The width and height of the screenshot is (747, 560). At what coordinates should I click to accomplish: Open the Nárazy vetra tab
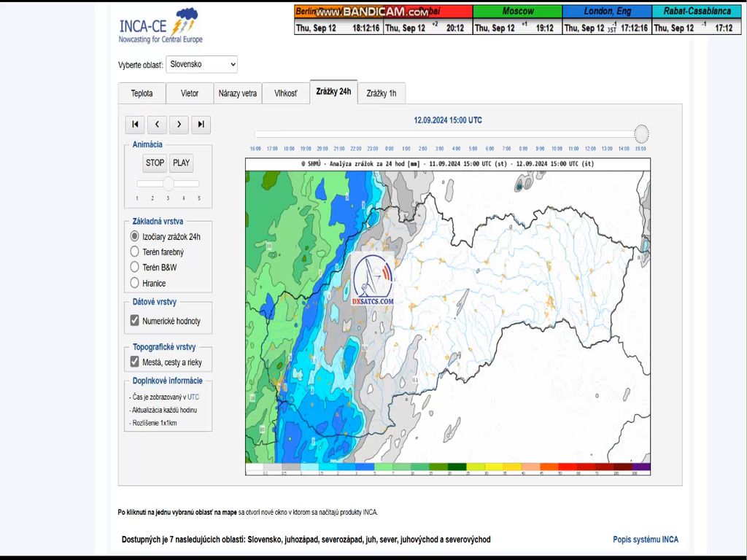pos(238,93)
